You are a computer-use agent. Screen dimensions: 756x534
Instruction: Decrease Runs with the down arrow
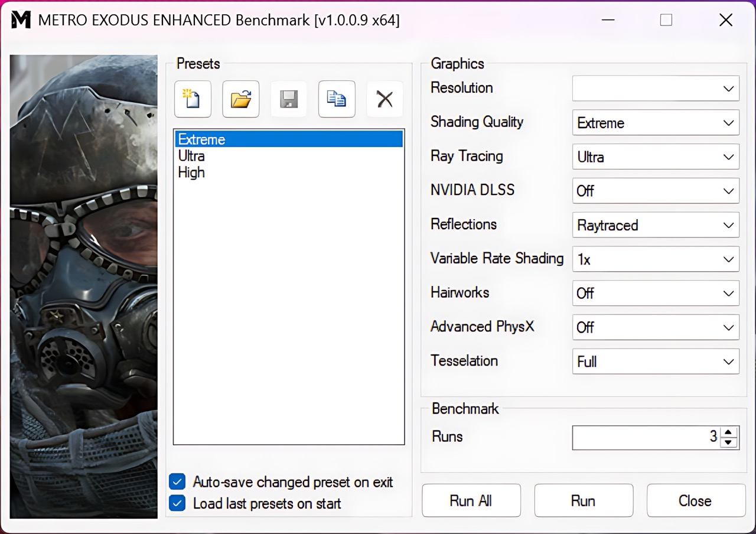pos(729,442)
